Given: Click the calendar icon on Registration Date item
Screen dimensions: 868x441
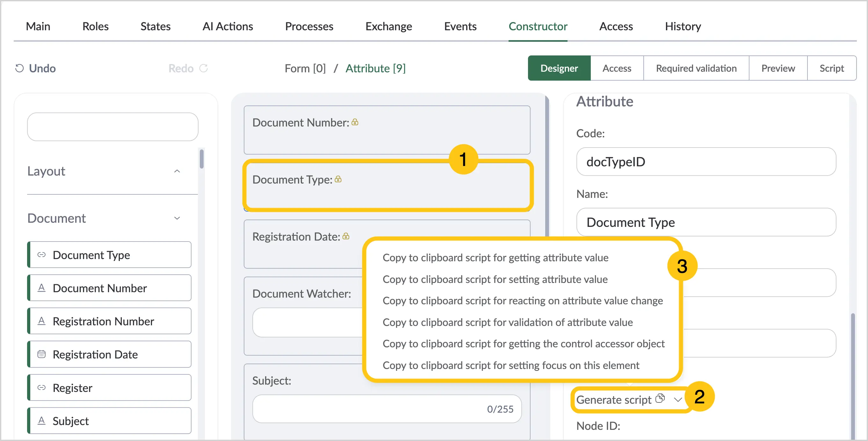Looking at the screenshot, I should click(x=41, y=354).
